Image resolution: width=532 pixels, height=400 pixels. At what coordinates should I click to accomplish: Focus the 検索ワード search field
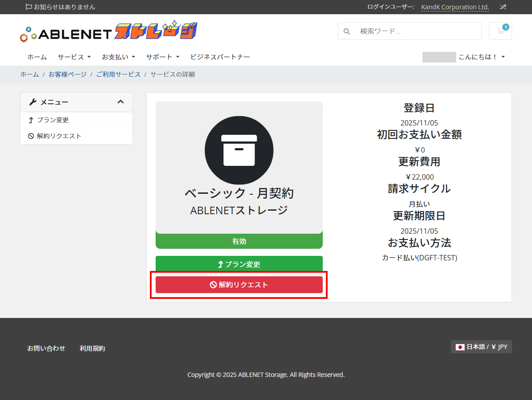[417, 31]
